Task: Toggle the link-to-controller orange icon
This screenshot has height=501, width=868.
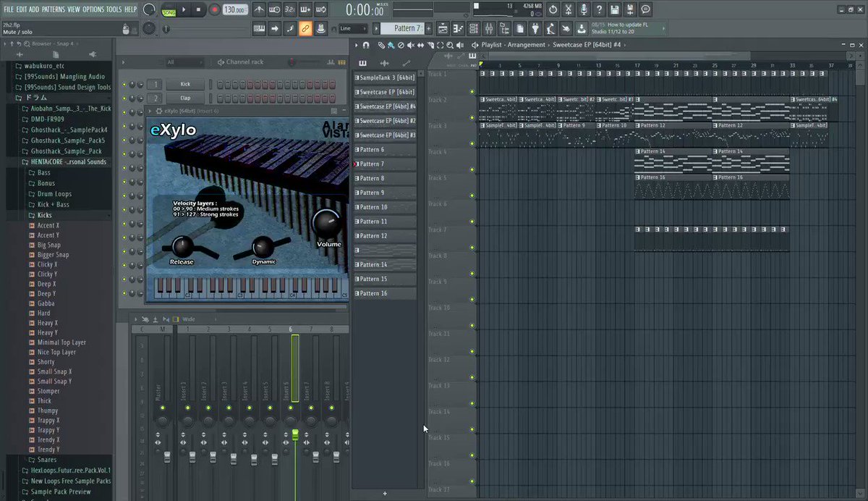Action: (x=305, y=28)
